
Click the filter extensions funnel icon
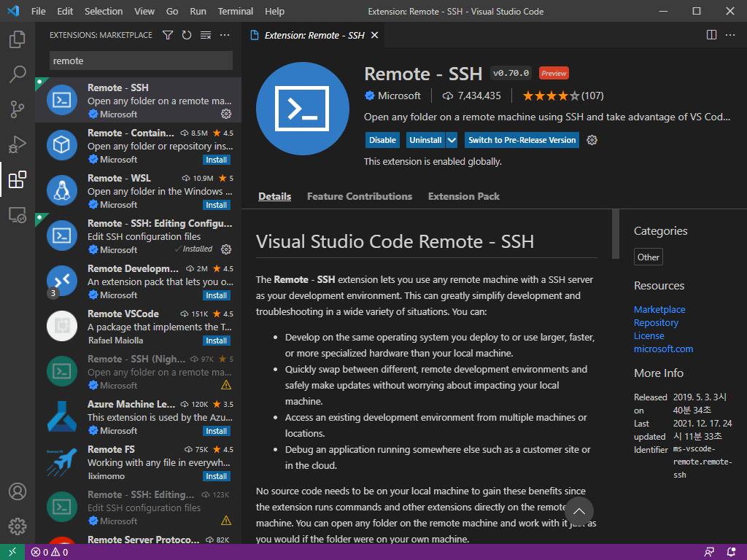[168, 35]
